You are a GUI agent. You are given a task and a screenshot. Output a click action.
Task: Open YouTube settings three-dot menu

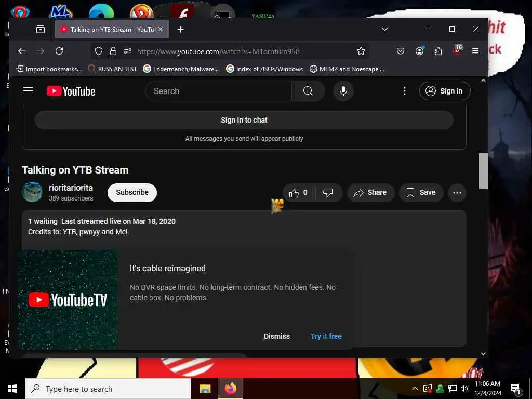coord(404,91)
